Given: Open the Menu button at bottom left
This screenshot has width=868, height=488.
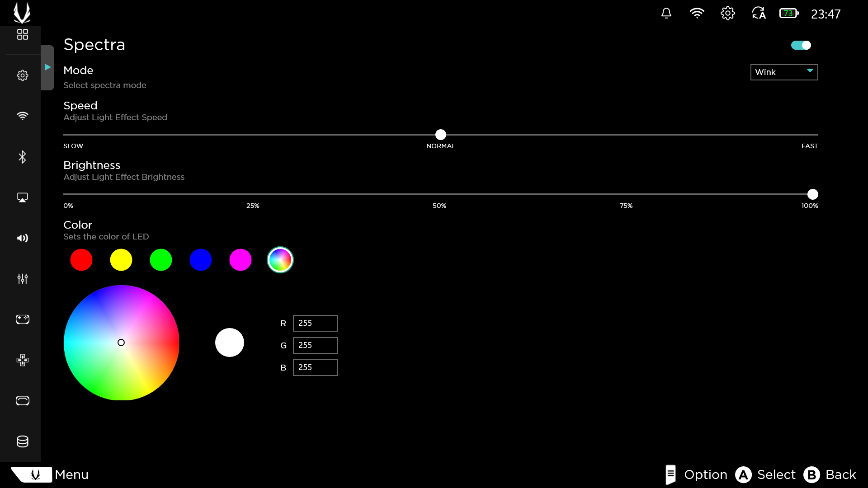Looking at the screenshot, I should point(50,474).
